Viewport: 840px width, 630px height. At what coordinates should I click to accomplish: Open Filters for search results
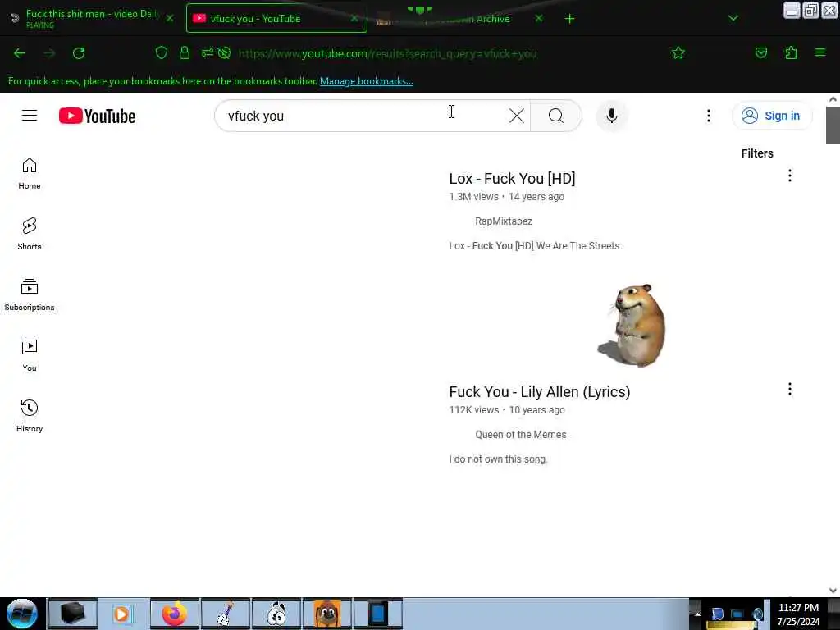(x=757, y=153)
